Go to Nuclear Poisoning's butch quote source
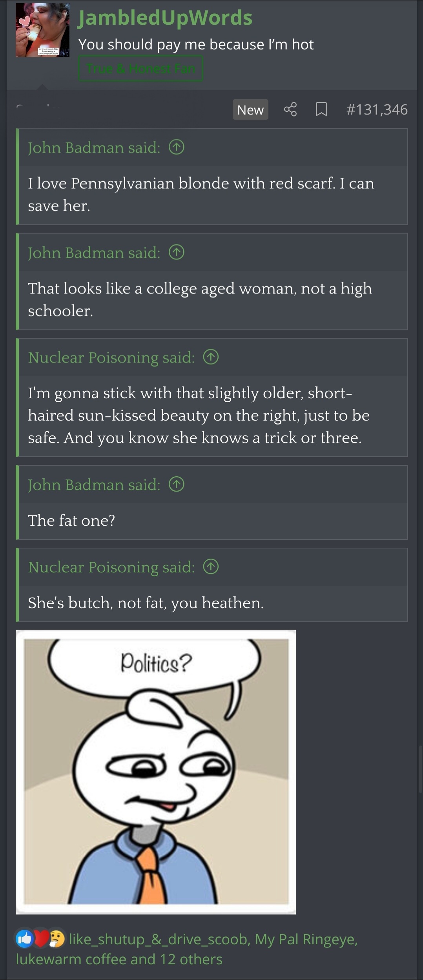Screen dimensions: 423x980 pyautogui.click(x=211, y=567)
